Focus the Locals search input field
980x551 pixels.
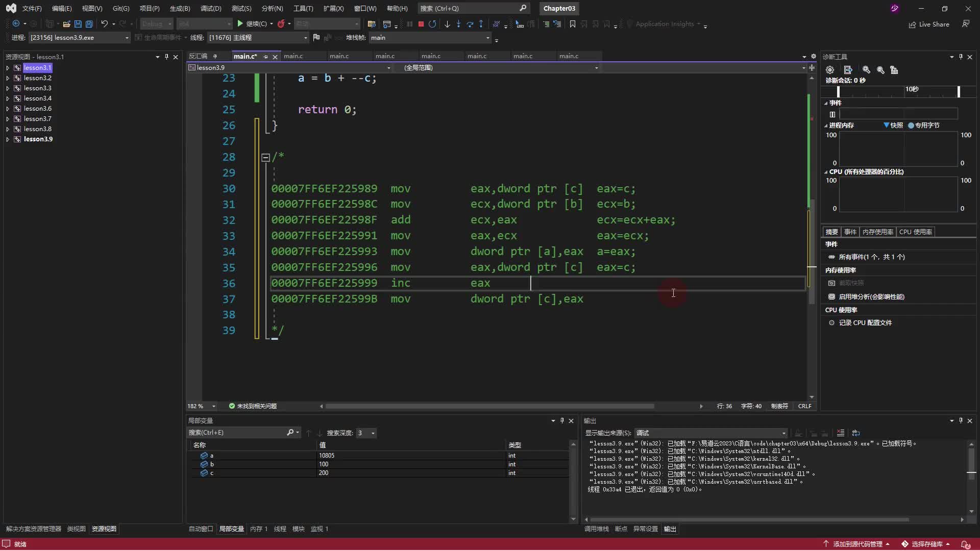pos(237,433)
